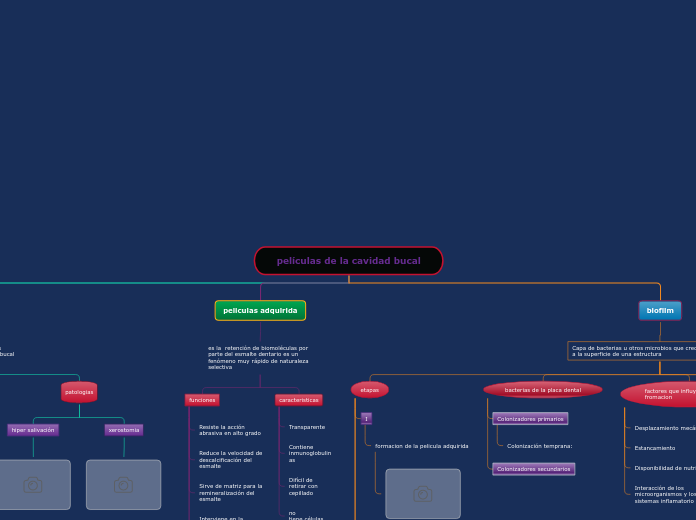The image size is (696, 520).
Task: Click the small purple 'I' stage node
Action: pyautogui.click(x=366, y=418)
